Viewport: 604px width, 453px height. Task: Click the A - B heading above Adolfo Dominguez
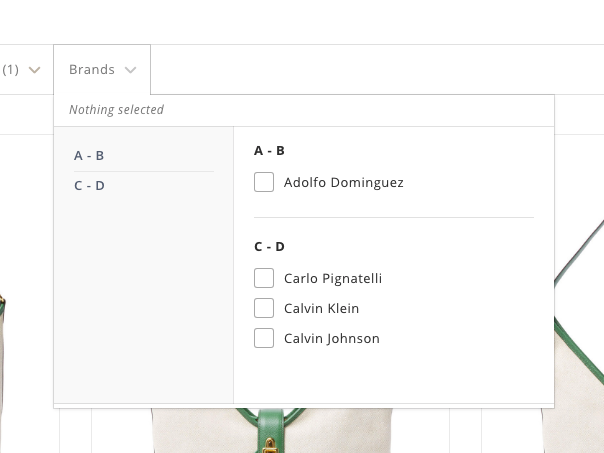269,151
